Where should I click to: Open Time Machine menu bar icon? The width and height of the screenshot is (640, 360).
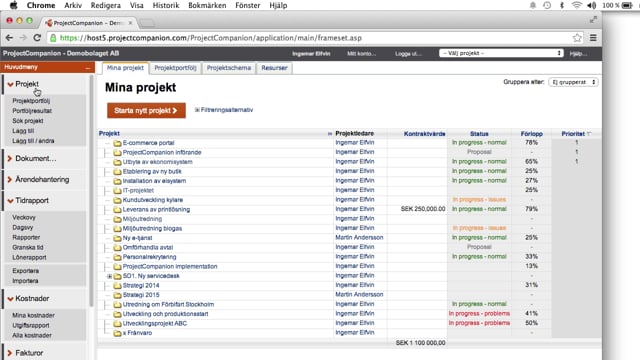click(x=547, y=5)
